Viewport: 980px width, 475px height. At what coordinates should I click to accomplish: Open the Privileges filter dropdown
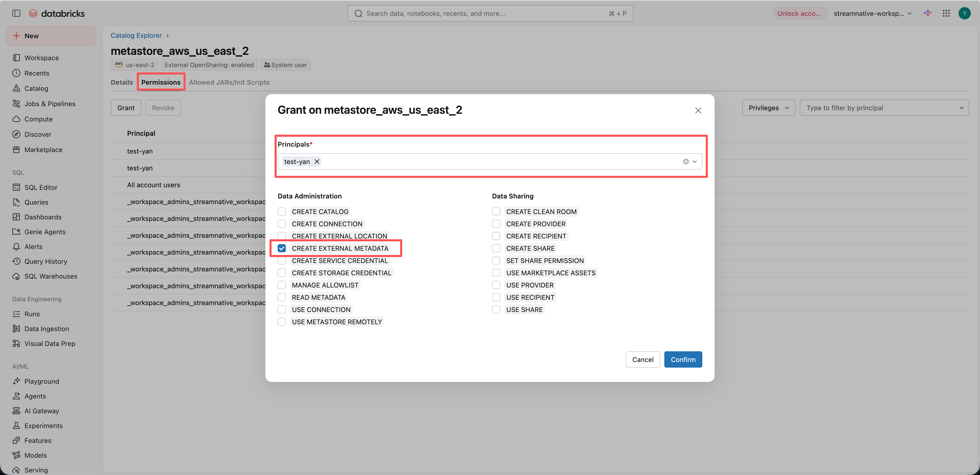768,108
